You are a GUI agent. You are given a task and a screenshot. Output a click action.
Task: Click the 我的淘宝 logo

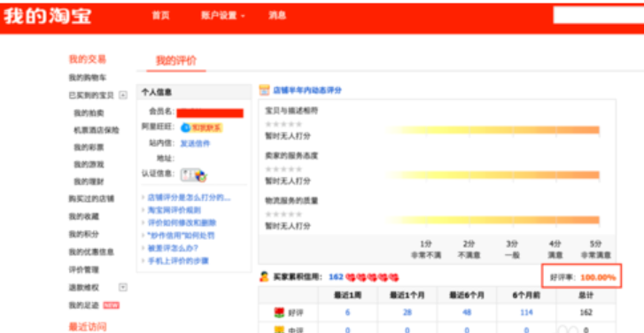47,17
